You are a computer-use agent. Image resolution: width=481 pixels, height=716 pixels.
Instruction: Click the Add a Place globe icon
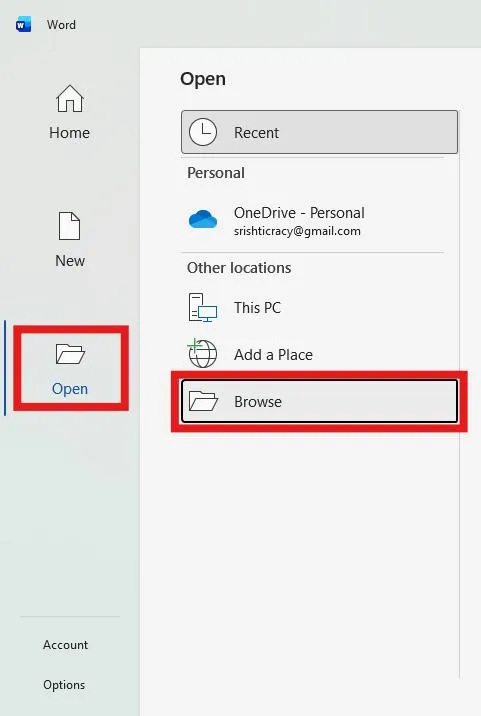pos(203,353)
